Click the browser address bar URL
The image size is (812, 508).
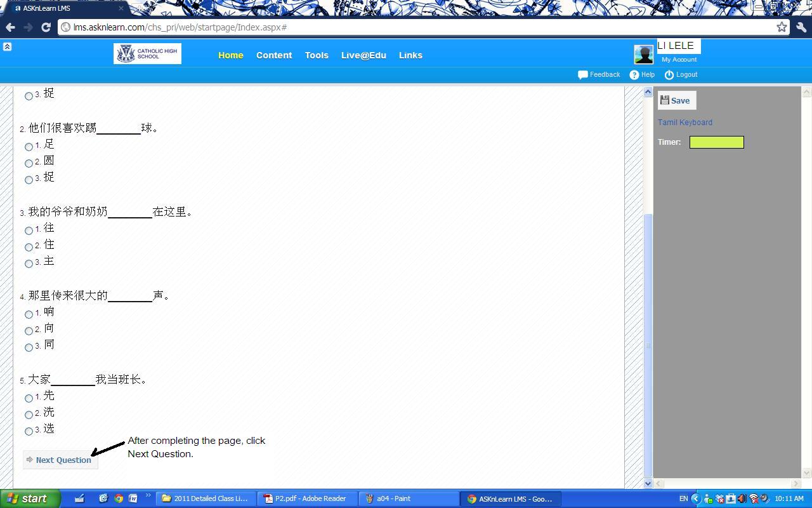180,27
